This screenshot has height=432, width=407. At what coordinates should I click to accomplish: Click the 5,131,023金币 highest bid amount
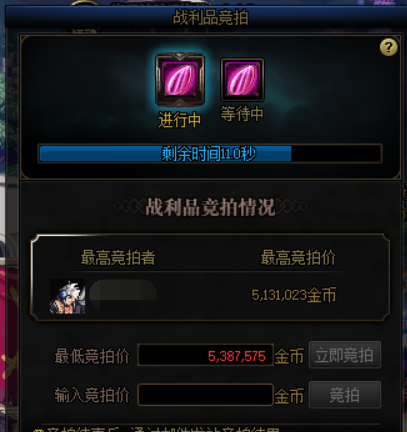[294, 295]
